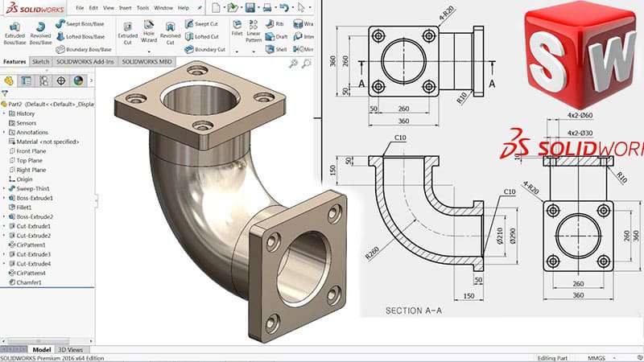Choose Swept Boss/Base tool
Viewport: 644px width, 362px height.
tap(80, 24)
